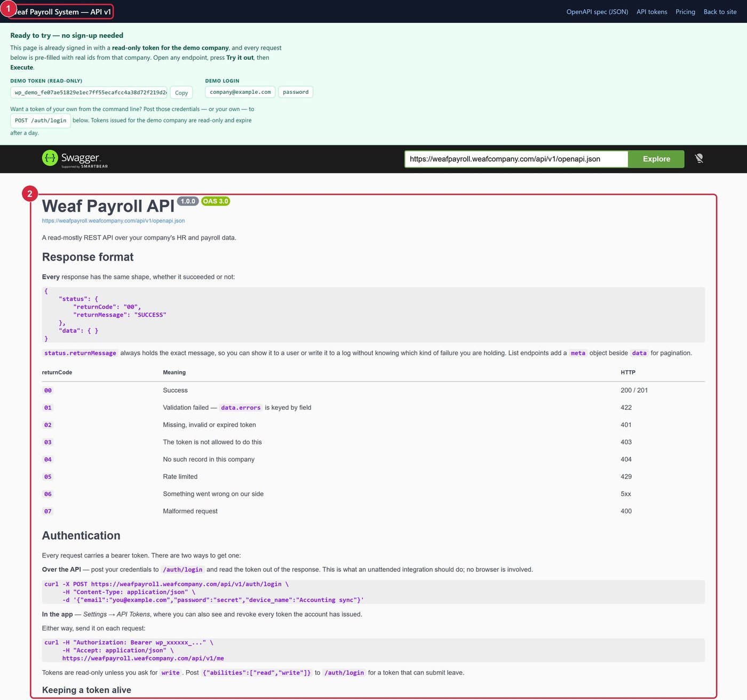
Task: Click the curl POST auth/login code block
Action: click(373, 592)
